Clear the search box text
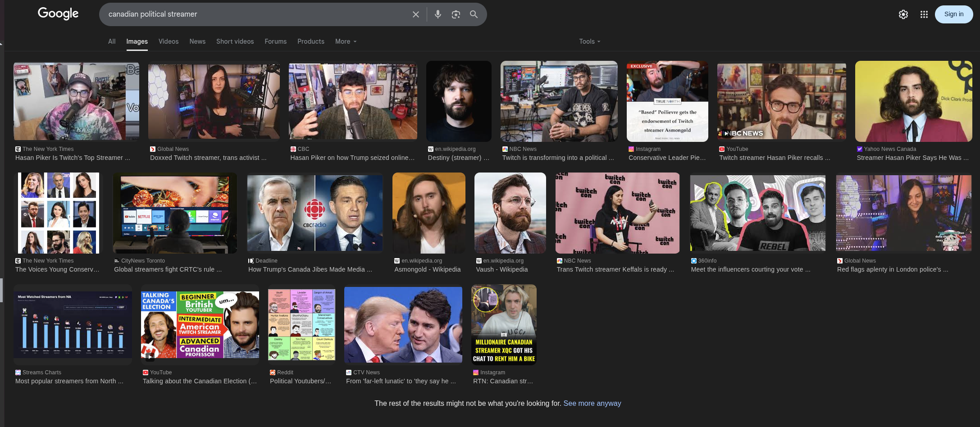980x427 pixels. point(415,14)
